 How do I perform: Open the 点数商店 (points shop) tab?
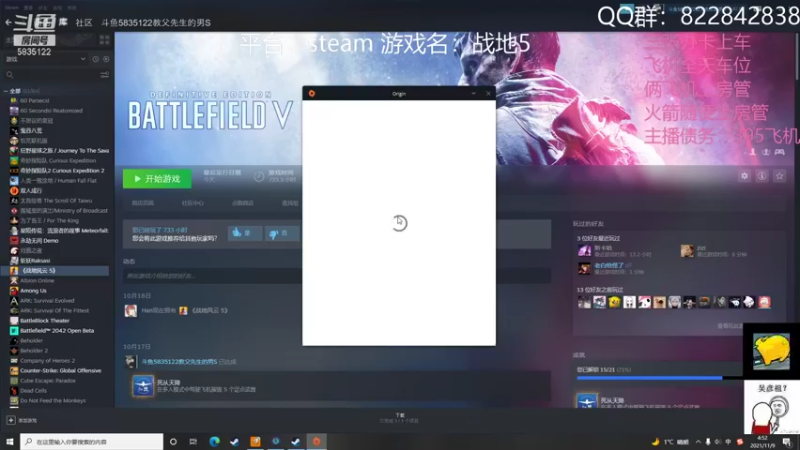coord(242,203)
